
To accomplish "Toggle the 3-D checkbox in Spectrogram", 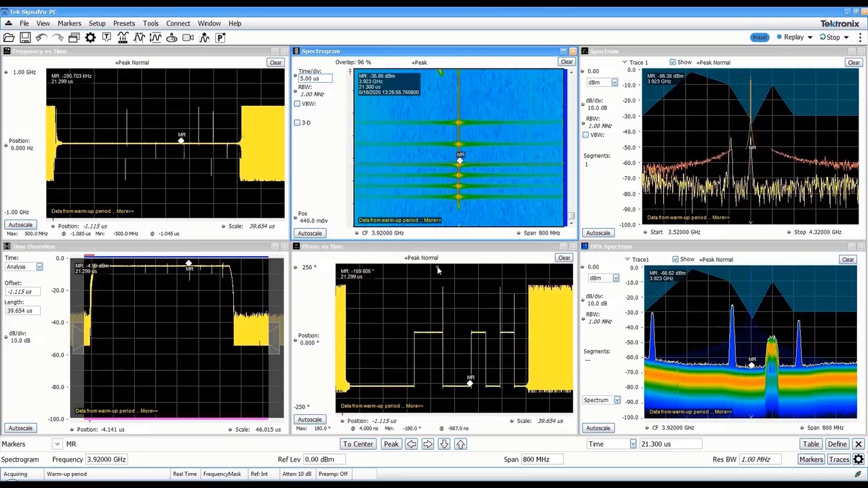I will point(297,123).
